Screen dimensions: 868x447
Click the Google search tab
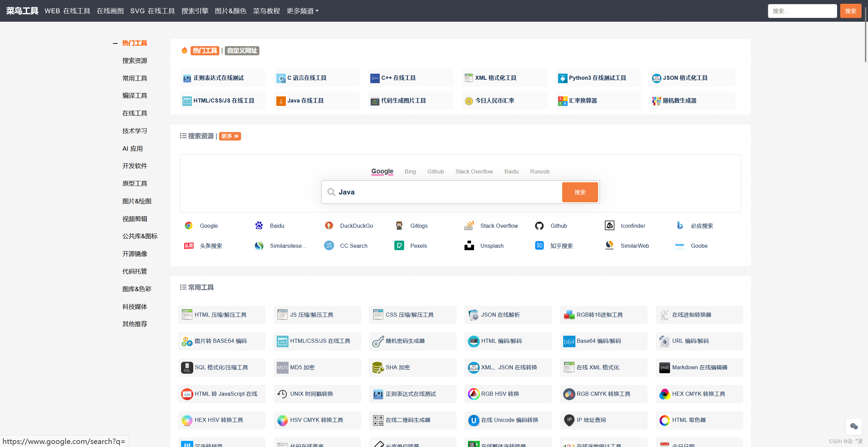(382, 171)
